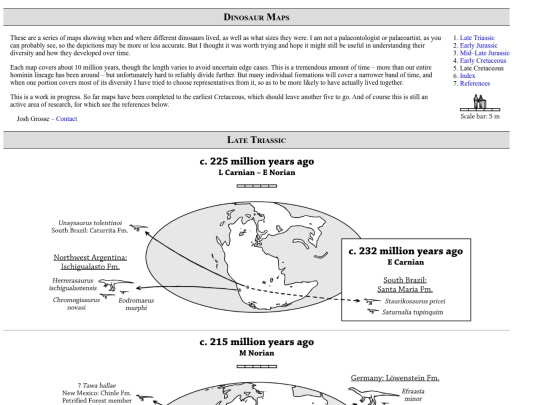Click the Staurikosaurus pricei silhouette
This screenshot has width=540, height=405.
coord(372,301)
